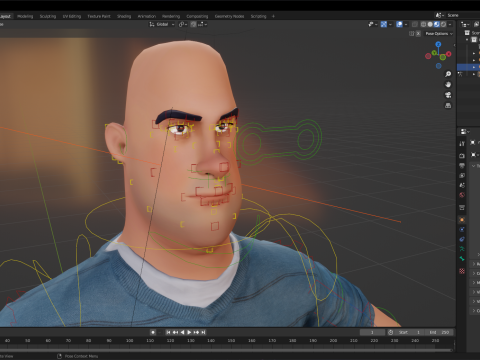Open the Output properties tab

click(x=462, y=166)
